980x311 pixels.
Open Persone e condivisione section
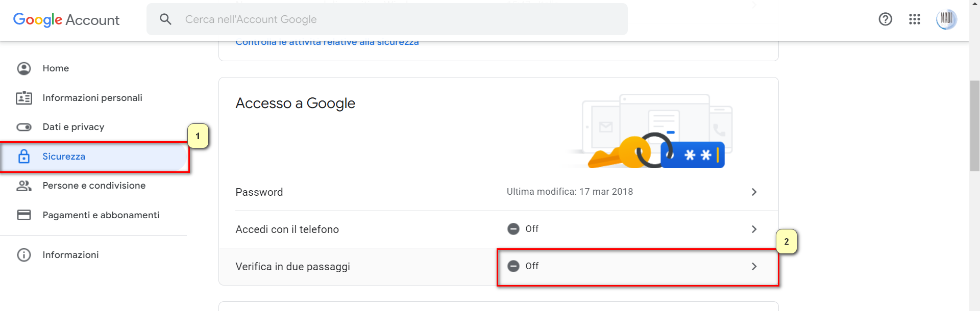pyautogui.click(x=93, y=186)
